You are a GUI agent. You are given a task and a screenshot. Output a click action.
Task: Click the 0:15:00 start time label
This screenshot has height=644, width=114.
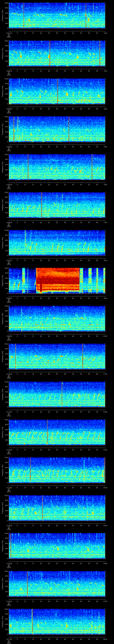(x=9, y=564)
